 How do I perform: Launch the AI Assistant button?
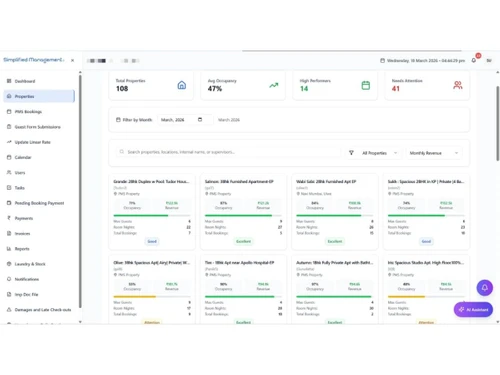[473, 310]
